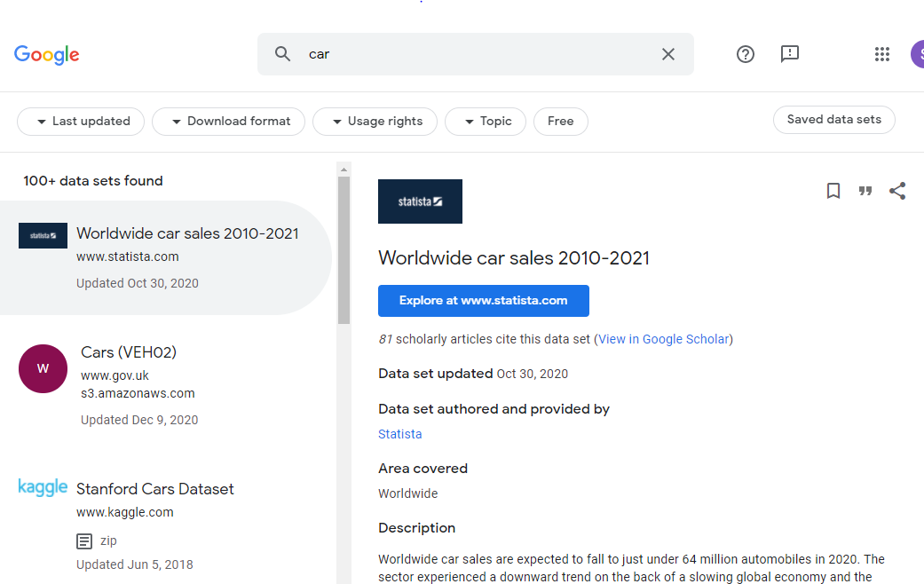Image resolution: width=924 pixels, height=584 pixels.
Task: Click Explore at www.statista.com button
Action: click(483, 301)
